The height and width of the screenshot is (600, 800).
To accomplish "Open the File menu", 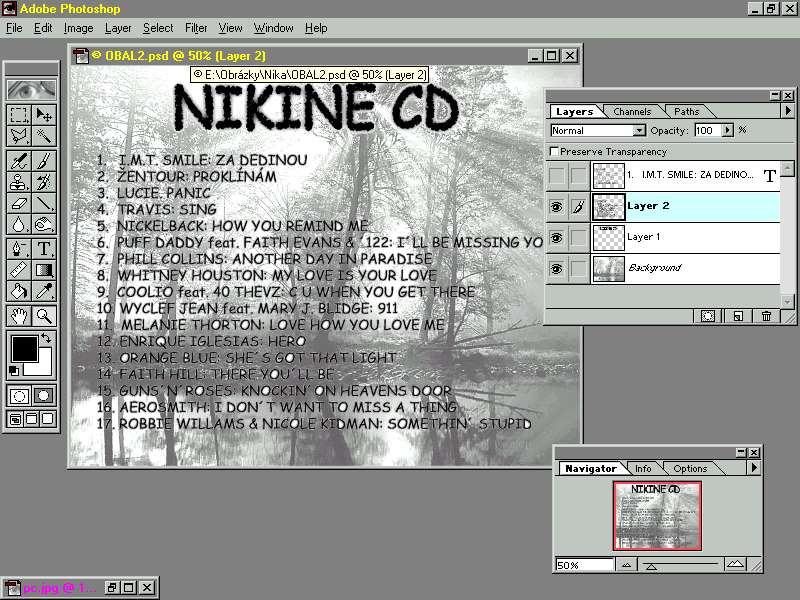I will tap(14, 28).
